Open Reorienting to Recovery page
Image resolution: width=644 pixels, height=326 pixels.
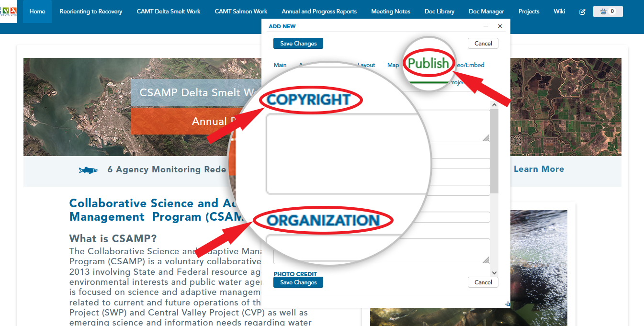91,11
